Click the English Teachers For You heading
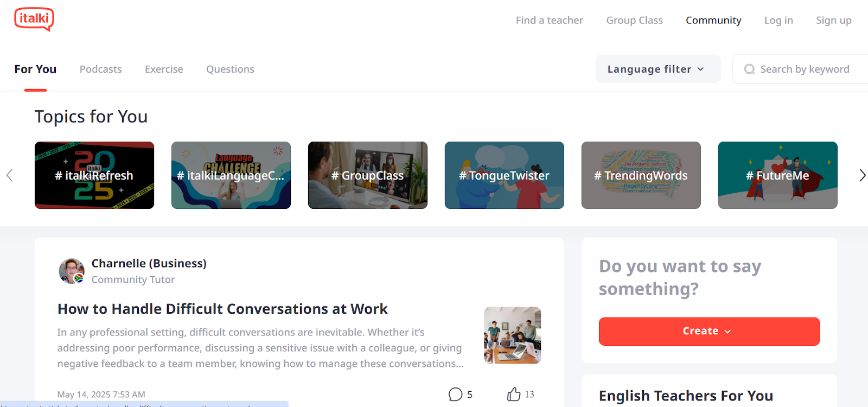This screenshot has width=868, height=407. click(x=686, y=396)
